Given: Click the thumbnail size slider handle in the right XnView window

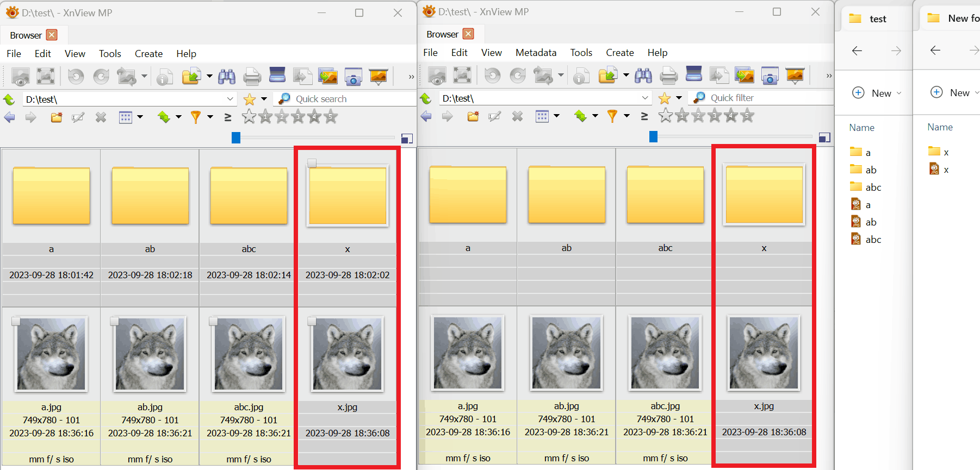Looking at the screenshot, I should coord(654,136).
